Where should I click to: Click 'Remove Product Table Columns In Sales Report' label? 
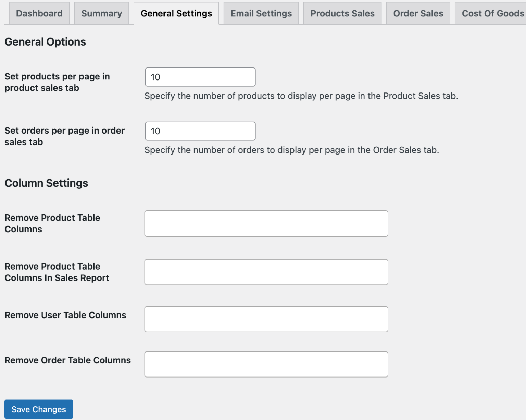coord(57,272)
